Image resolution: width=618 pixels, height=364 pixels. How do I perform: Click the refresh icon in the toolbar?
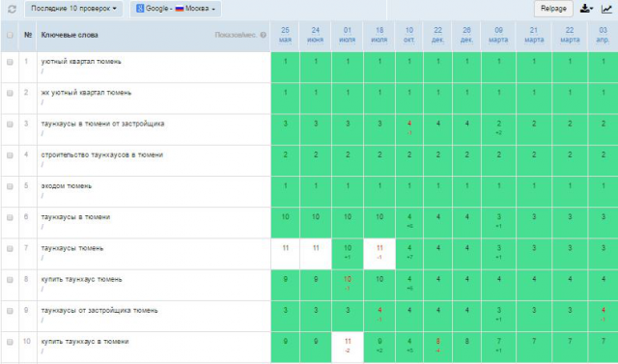pyautogui.click(x=13, y=9)
